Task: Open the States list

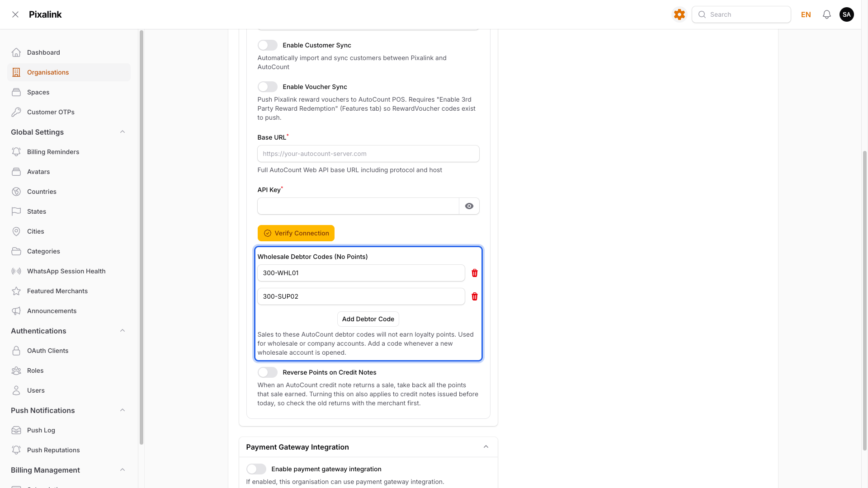Action: tap(69, 211)
